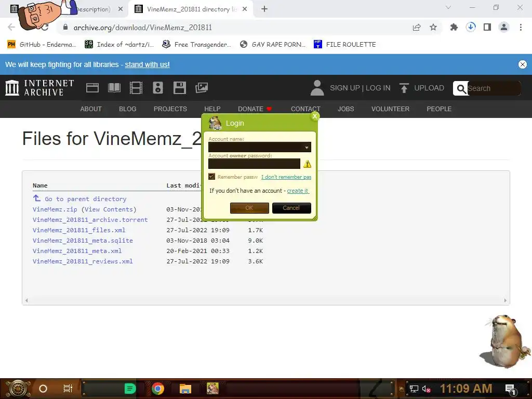Open the GitHub bookmark

click(x=42, y=45)
